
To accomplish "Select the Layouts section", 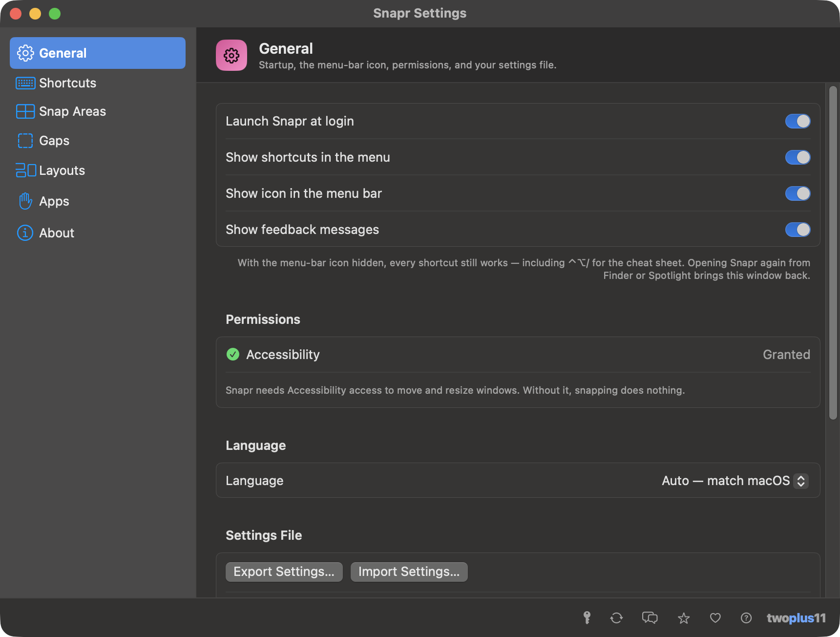I will click(x=98, y=170).
